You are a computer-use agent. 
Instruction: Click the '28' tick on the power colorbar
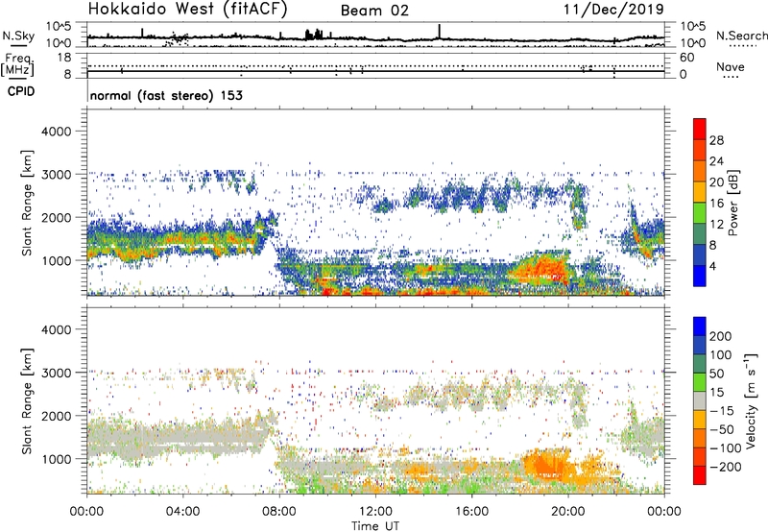716,140
